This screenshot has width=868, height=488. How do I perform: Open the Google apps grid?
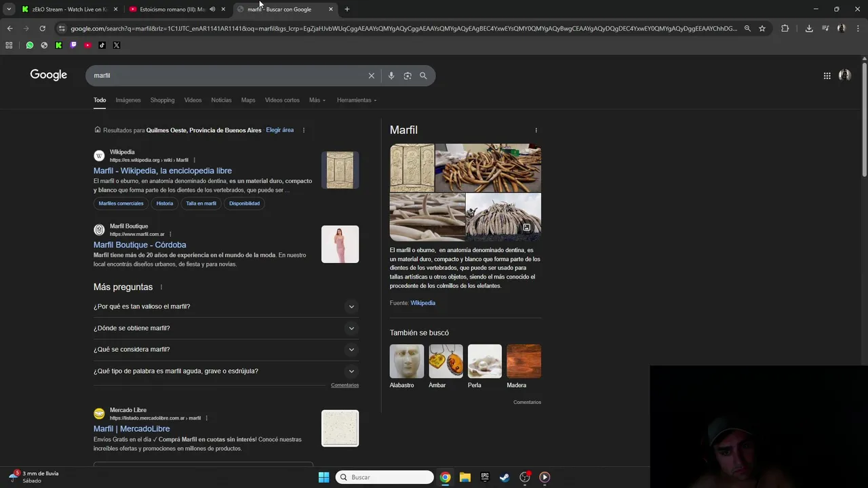pos(827,76)
